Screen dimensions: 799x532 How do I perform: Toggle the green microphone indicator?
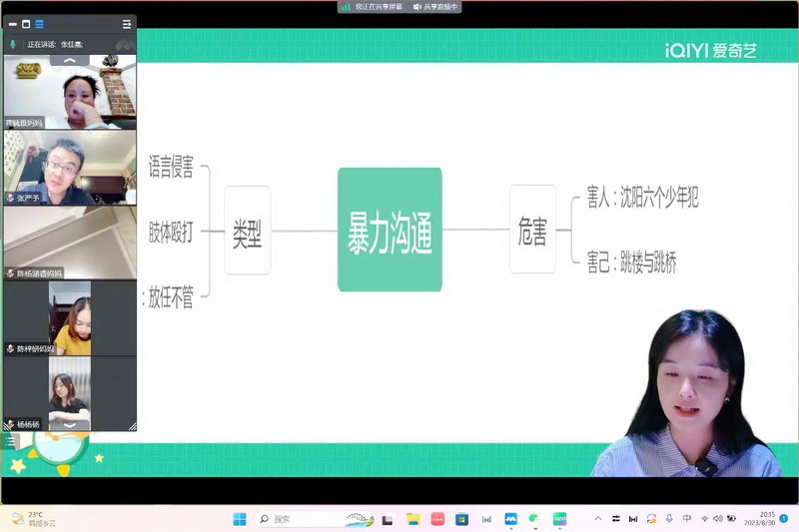click(13, 45)
